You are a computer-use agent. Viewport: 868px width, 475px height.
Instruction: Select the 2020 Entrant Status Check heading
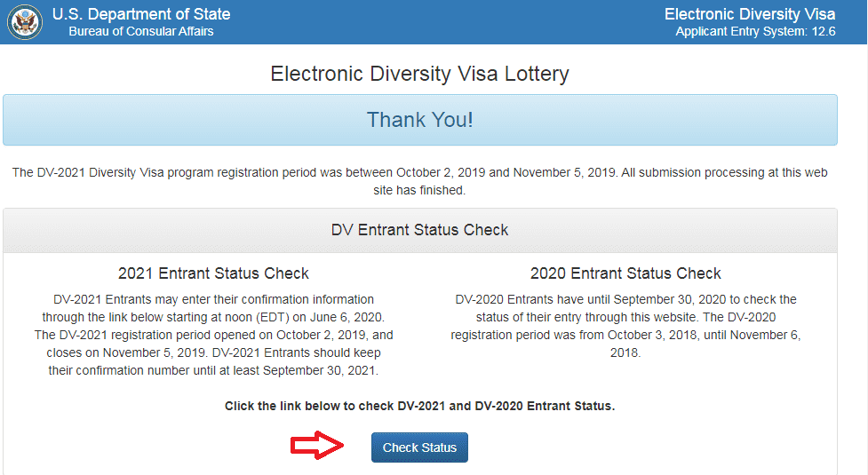click(625, 273)
